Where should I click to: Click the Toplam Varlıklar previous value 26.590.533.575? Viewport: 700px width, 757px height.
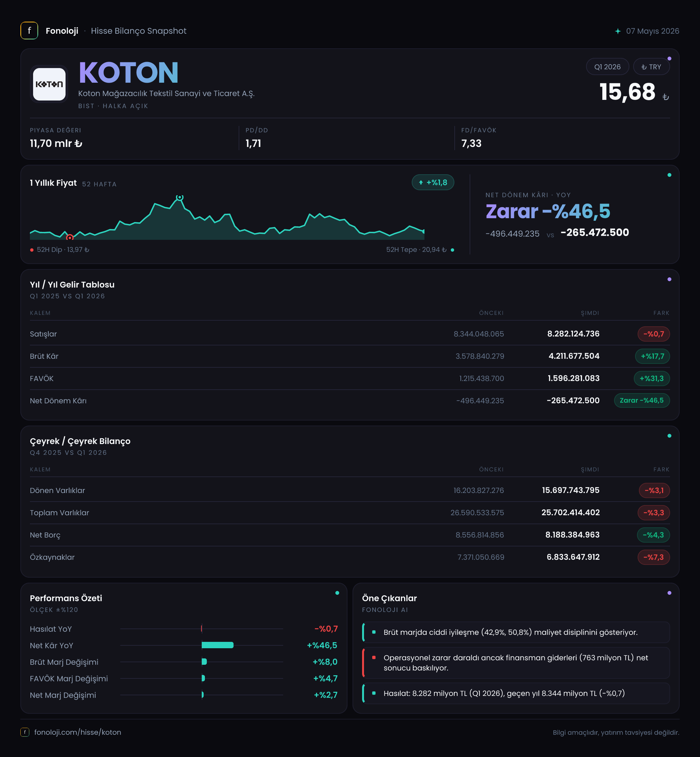pos(477,513)
